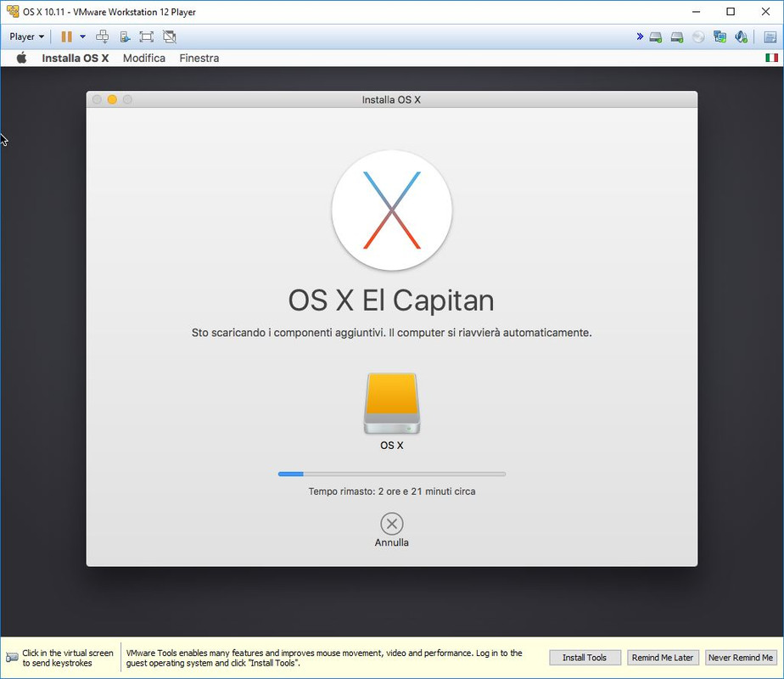Click the Annulla cancel button
The height and width of the screenshot is (679, 784).
tap(392, 530)
